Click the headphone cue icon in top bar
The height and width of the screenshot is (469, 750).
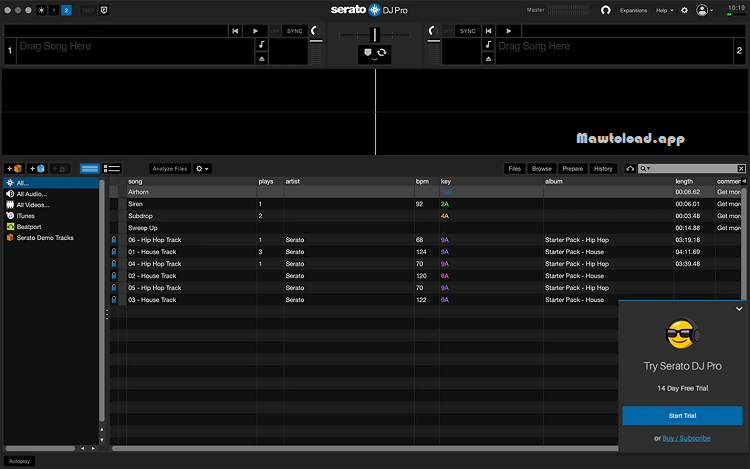pos(606,10)
